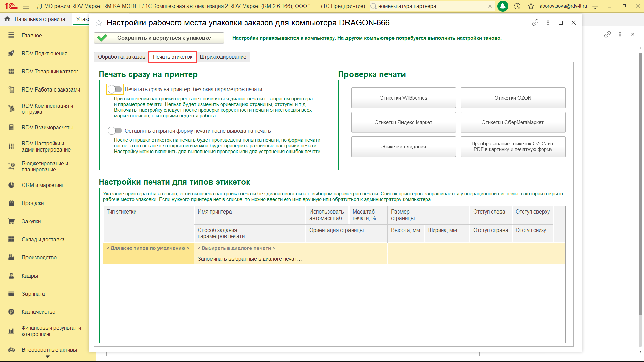Toggle keep print form open option
The width and height of the screenshot is (644, 362).
pyautogui.click(x=115, y=131)
